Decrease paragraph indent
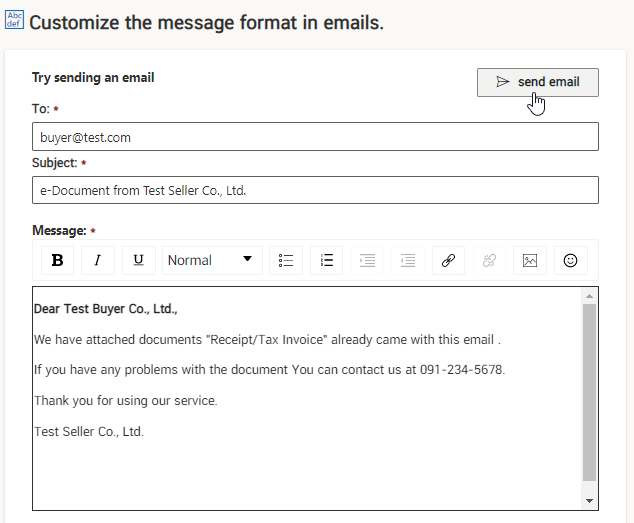Viewport: 634px width, 523px height. (408, 260)
